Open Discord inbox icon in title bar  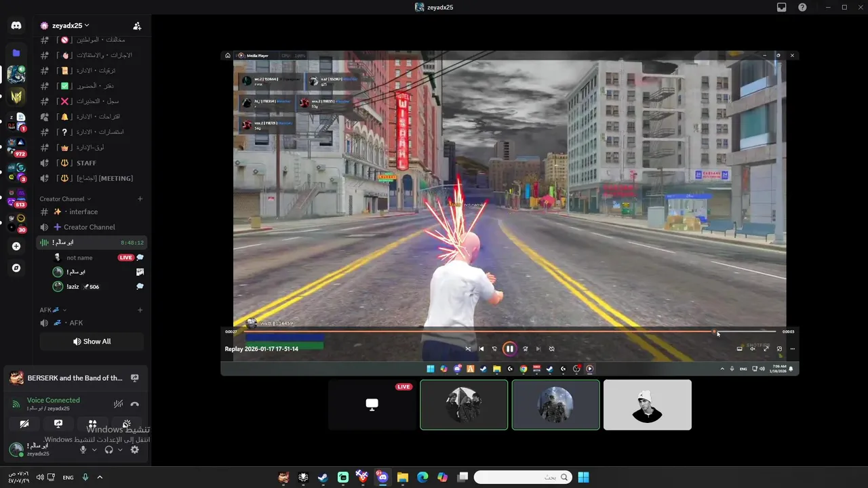[x=781, y=7]
